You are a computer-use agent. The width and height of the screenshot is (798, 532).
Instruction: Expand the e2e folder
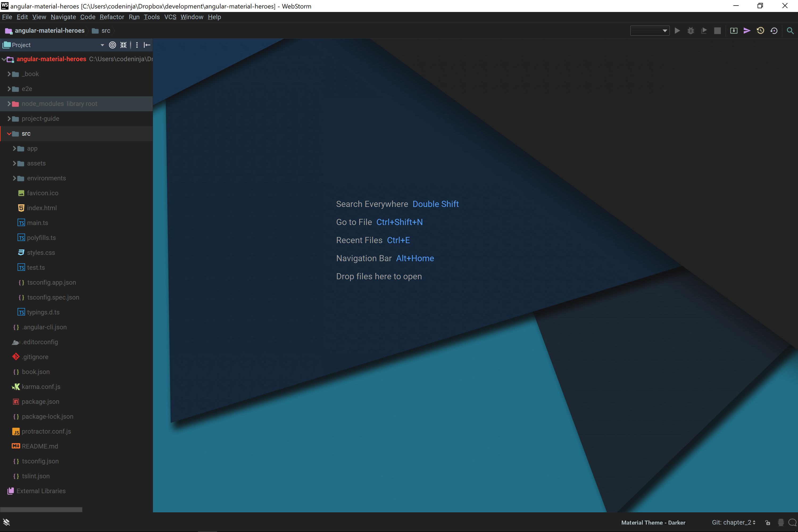pos(9,89)
